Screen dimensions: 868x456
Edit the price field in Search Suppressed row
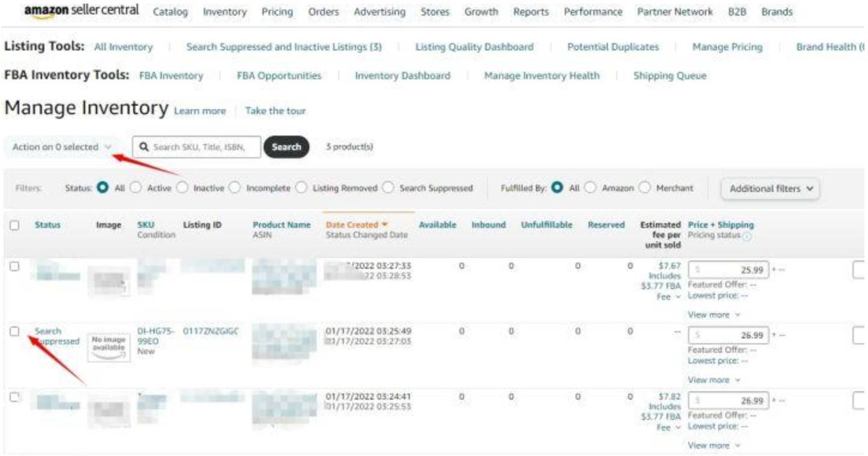tap(728, 335)
